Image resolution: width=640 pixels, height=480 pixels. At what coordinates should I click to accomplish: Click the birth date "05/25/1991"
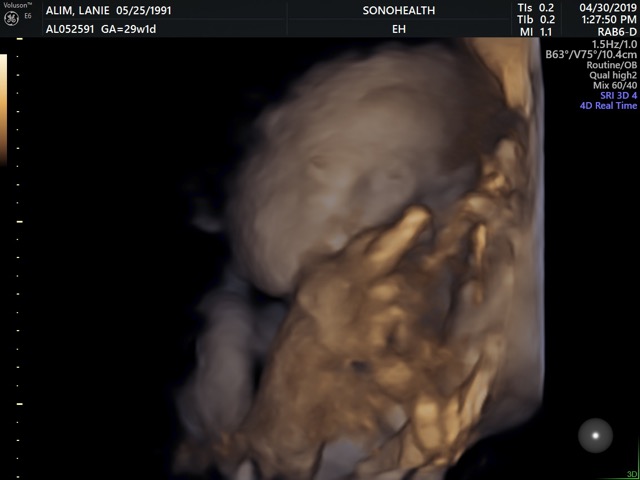(x=144, y=11)
